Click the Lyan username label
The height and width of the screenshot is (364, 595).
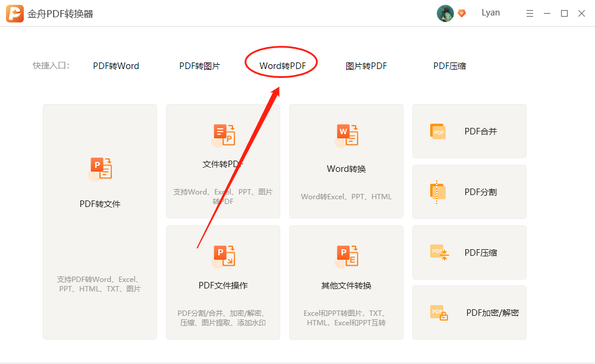coord(491,12)
